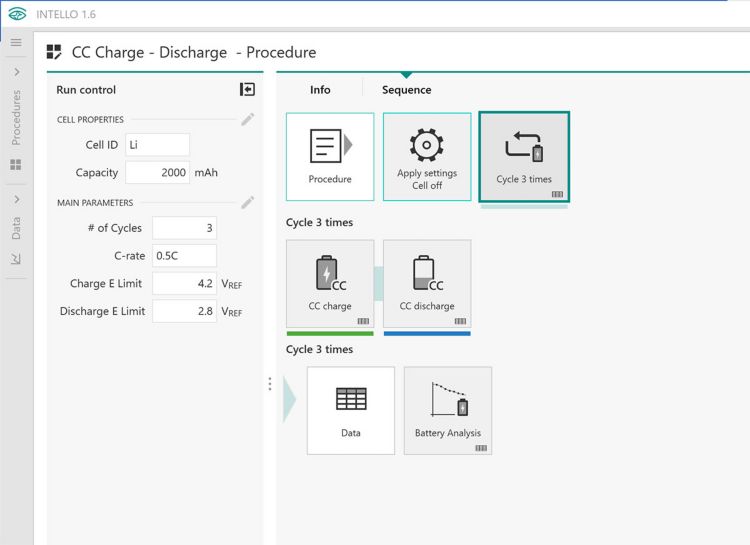750x545 pixels.
Task: Select the Cycle 3 times step tile
Action: (x=524, y=156)
